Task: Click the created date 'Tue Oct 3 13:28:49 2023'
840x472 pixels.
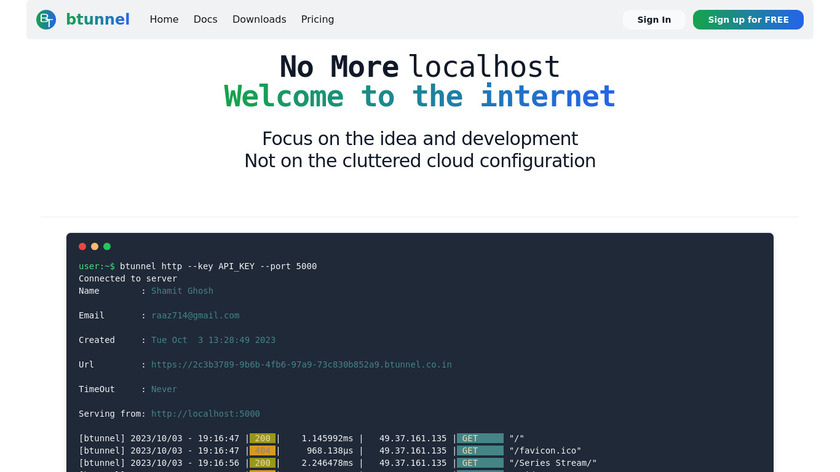Action: tap(213, 340)
